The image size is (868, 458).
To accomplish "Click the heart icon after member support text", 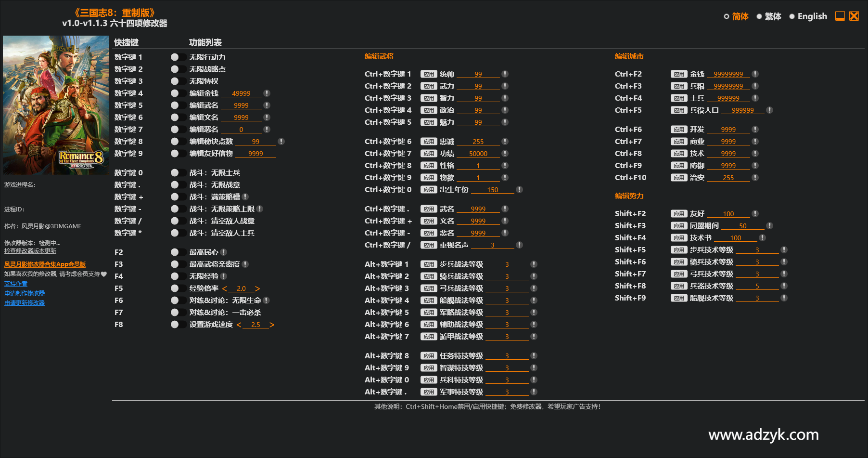I will click(x=104, y=274).
